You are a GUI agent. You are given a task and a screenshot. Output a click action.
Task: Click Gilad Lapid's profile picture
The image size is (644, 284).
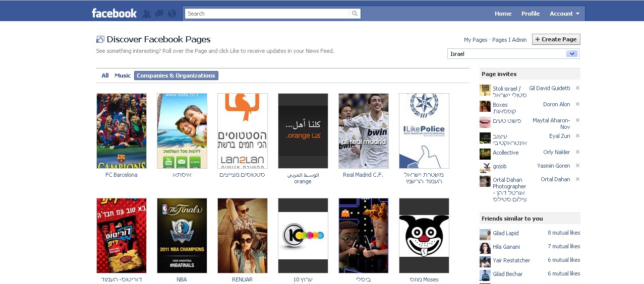[485, 235]
